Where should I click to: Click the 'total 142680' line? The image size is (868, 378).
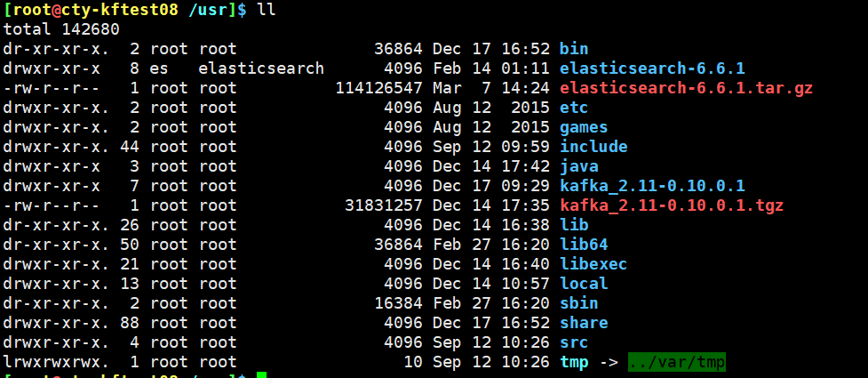tap(61, 28)
